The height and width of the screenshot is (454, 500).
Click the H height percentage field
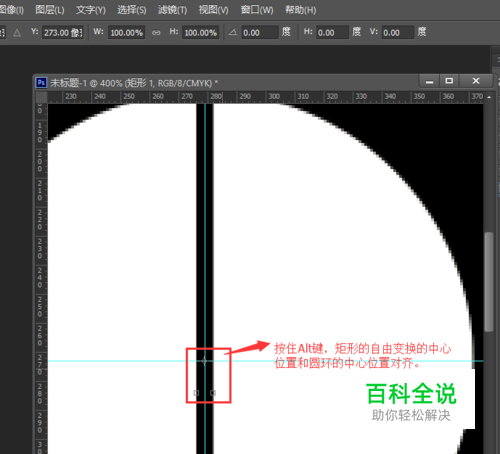coord(200,33)
